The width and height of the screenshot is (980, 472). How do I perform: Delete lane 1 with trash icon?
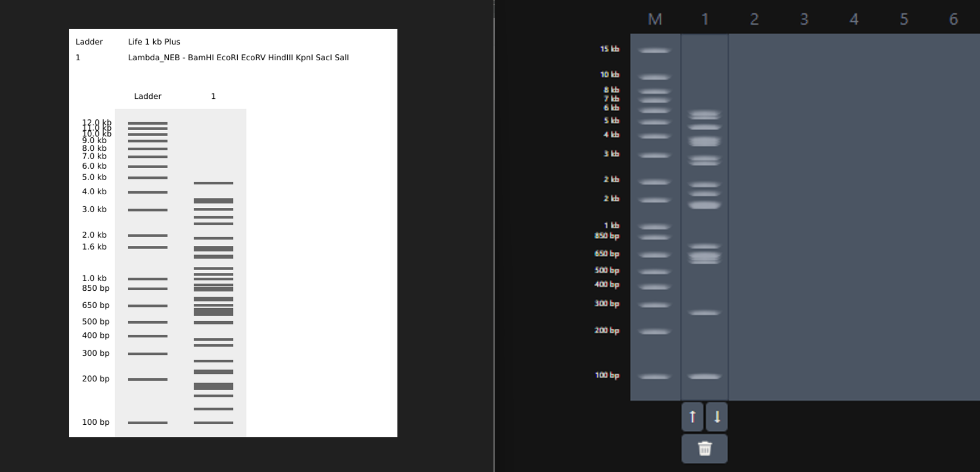(704, 449)
